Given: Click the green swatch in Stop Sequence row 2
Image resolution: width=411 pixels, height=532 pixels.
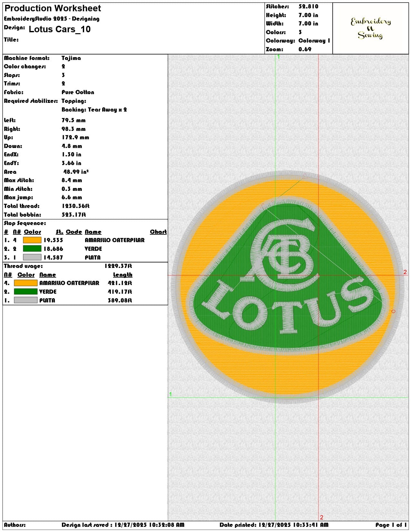Looking at the screenshot, I should pyautogui.click(x=32, y=249).
